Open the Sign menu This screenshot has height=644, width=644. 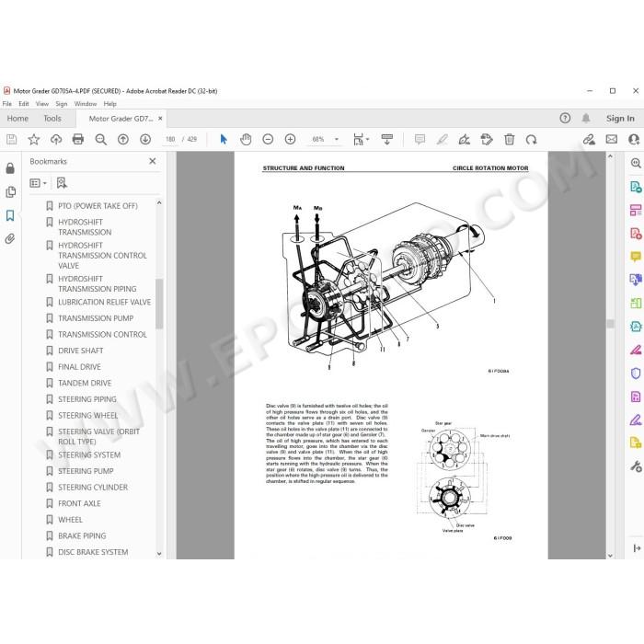[62, 104]
